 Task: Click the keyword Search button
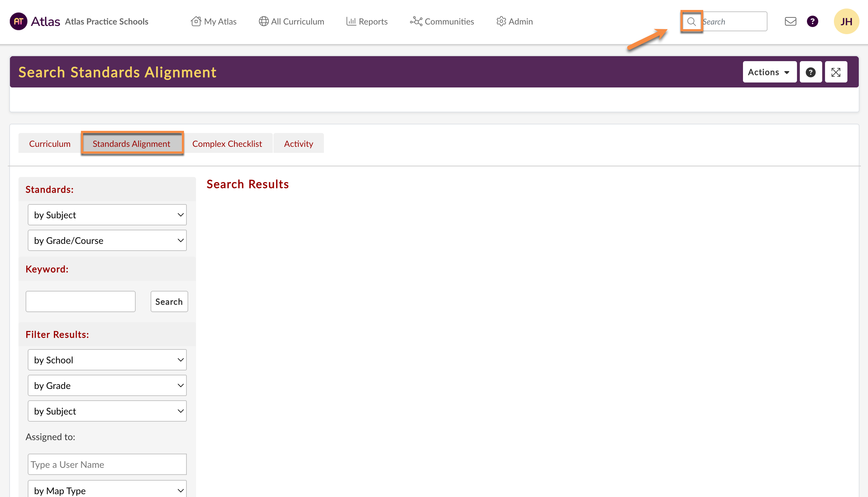(x=169, y=301)
